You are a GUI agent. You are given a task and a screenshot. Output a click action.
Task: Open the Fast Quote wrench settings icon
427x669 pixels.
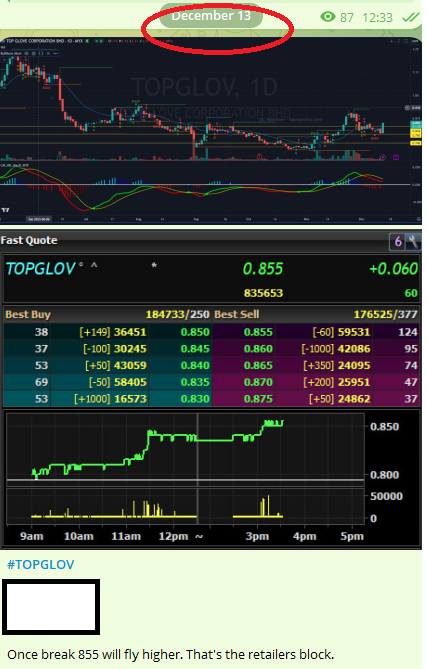[413, 241]
